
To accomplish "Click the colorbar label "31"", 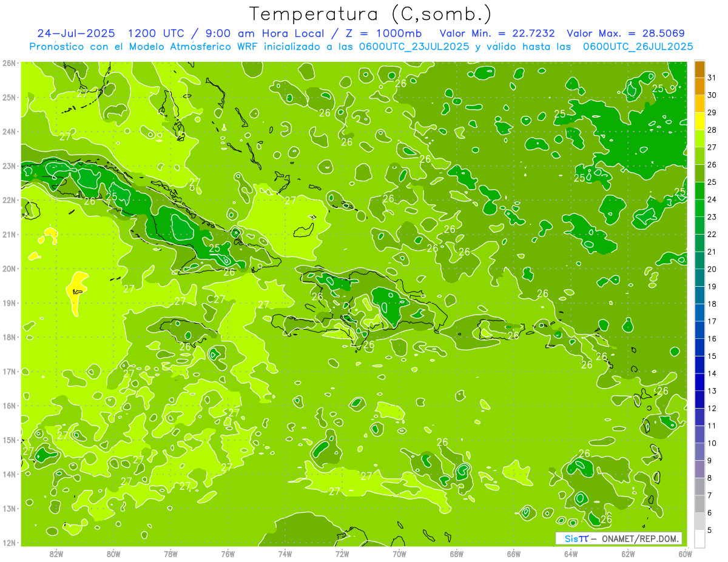I will [x=712, y=78].
